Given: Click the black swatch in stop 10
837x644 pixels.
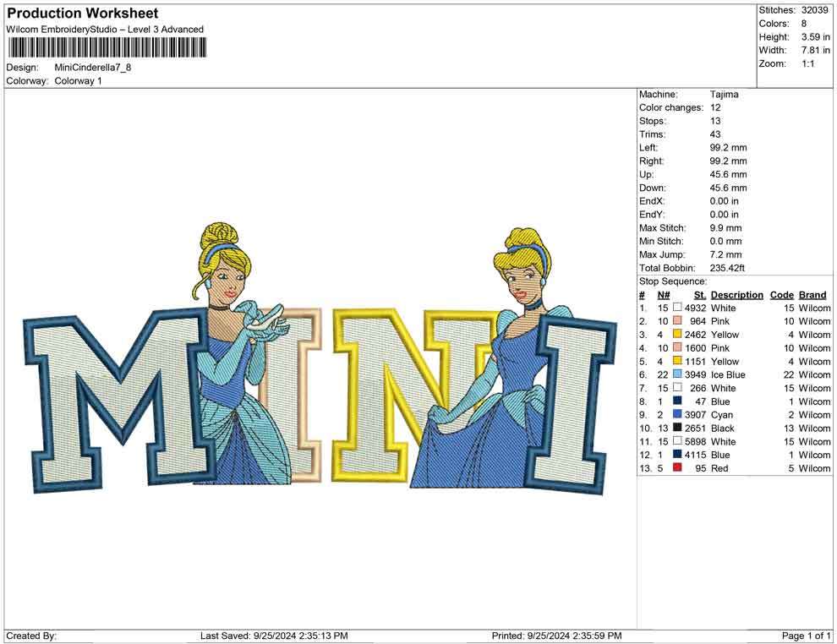Looking at the screenshot, I should [x=677, y=428].
